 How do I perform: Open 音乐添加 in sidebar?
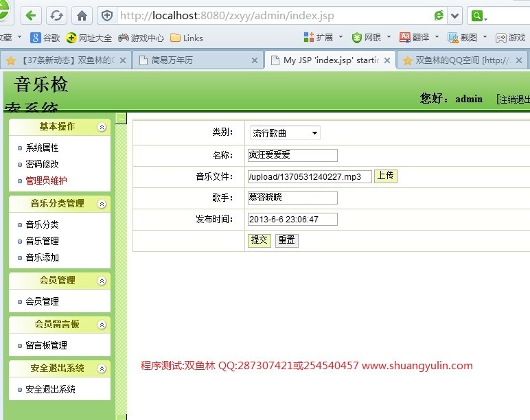[43, 257]
